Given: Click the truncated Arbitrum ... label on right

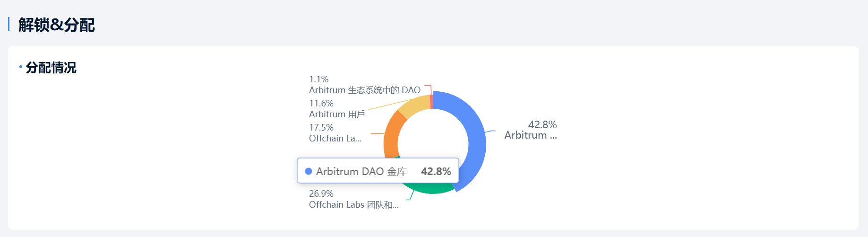Looking at the screenshot, I should 530,135.
